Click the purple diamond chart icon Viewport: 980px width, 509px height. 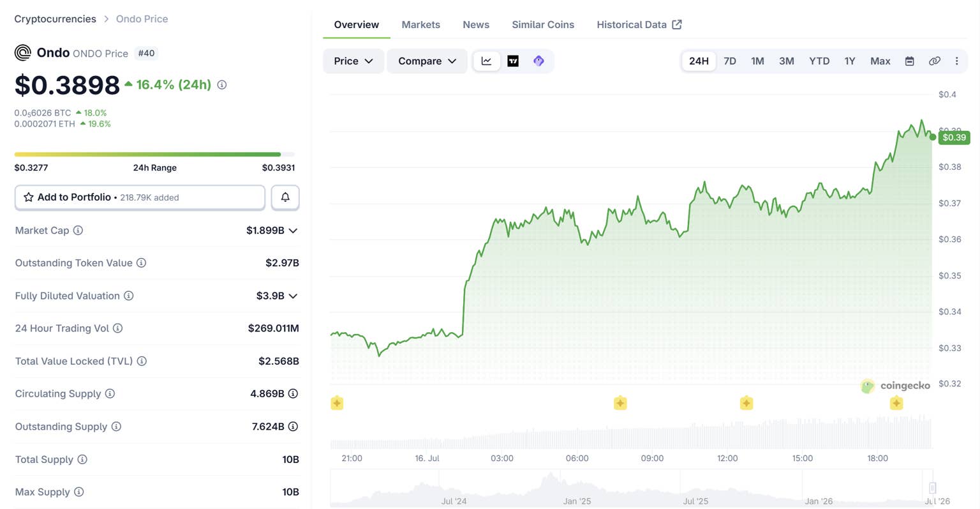tap(538, 61)
